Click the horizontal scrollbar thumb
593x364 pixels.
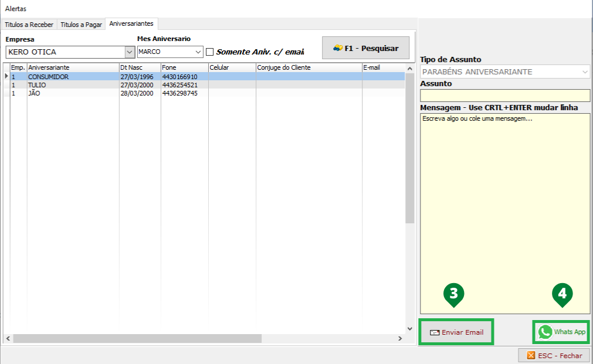coord(137,339)
